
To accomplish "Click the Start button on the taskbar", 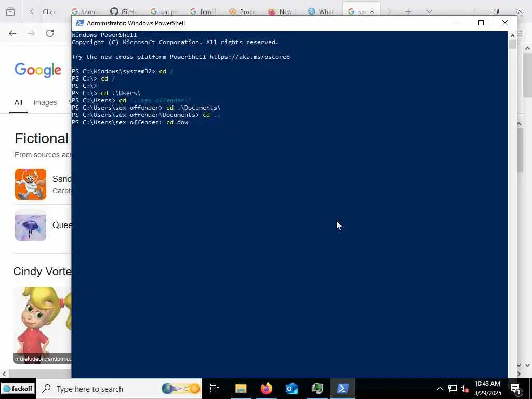I will tap(18, 389).
